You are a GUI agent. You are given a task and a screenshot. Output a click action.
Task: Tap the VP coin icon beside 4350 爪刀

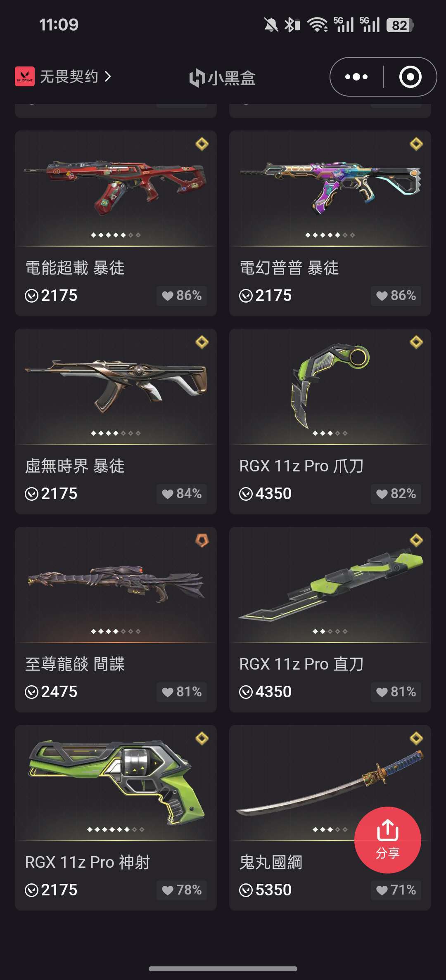(x=246, y=494)
